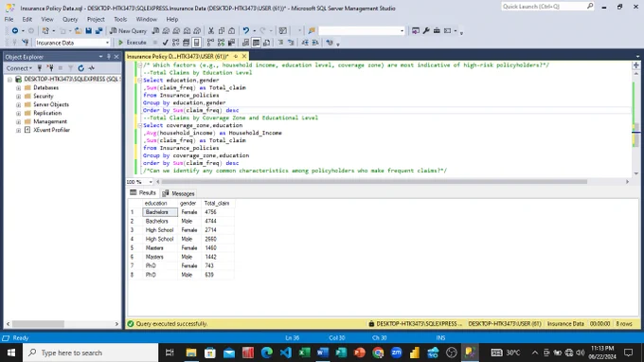Open the Query menu
Viewport: 644px width, 362px height.
[x=70, y=19]
